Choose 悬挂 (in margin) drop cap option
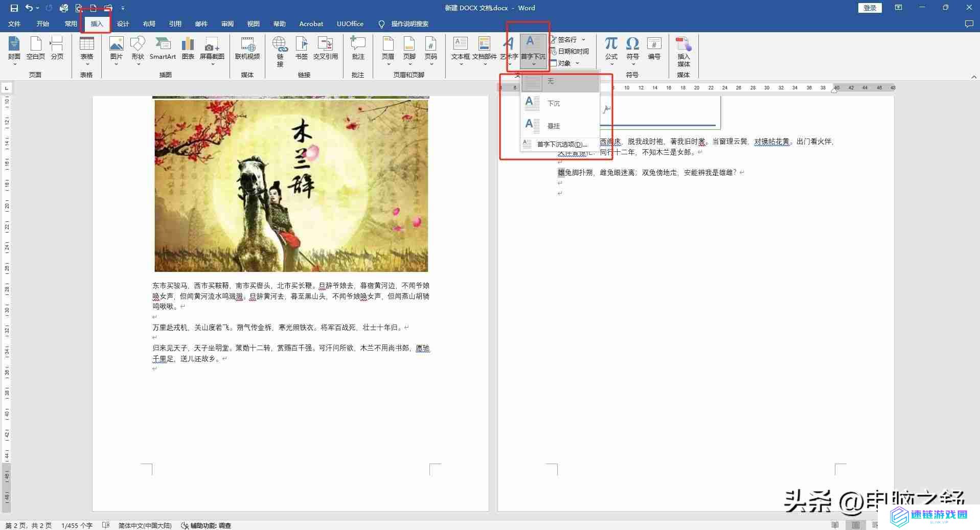 coord(560,125)
